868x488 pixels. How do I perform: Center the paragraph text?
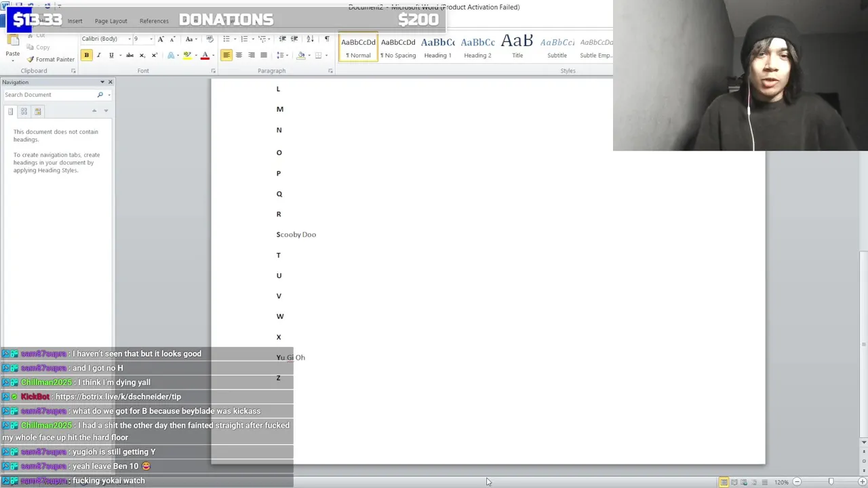[239, 56]
